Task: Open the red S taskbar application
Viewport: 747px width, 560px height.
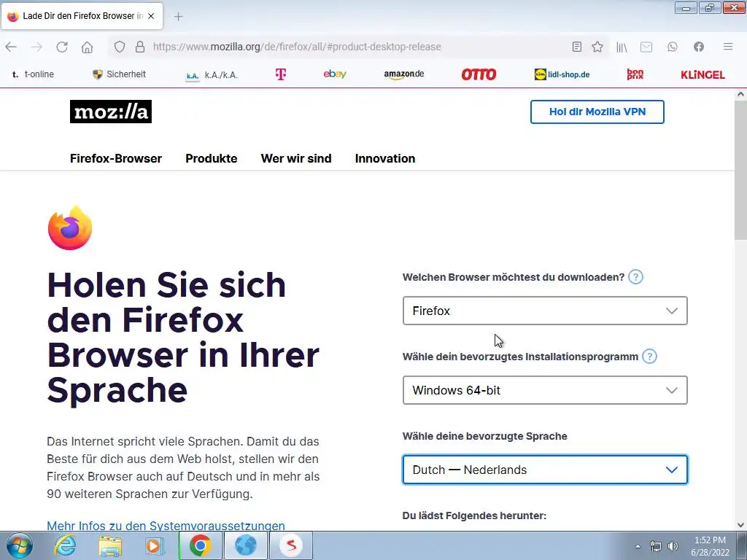Action: pos(291,545)
